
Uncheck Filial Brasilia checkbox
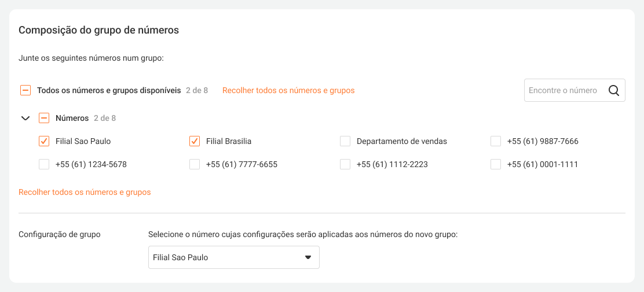tap(195, 142)
